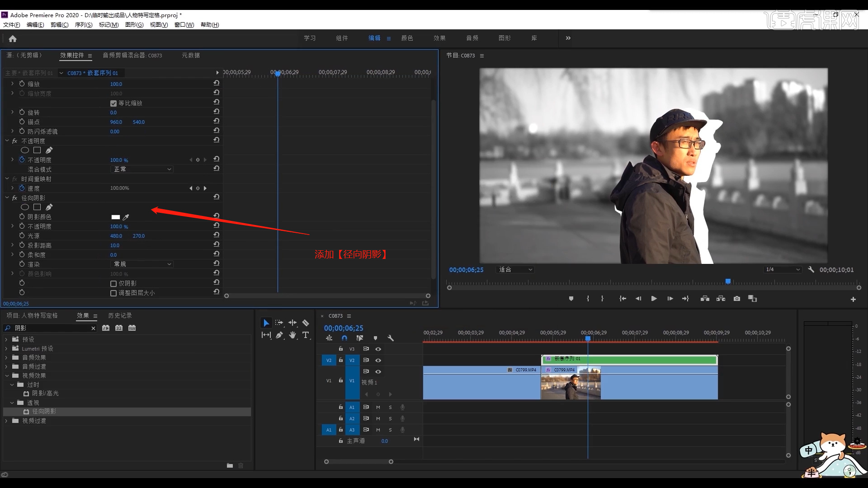The width and height of the screenshot is (868, 488).
Task: Toggle V2 track output eye
Action: (378, 360)
